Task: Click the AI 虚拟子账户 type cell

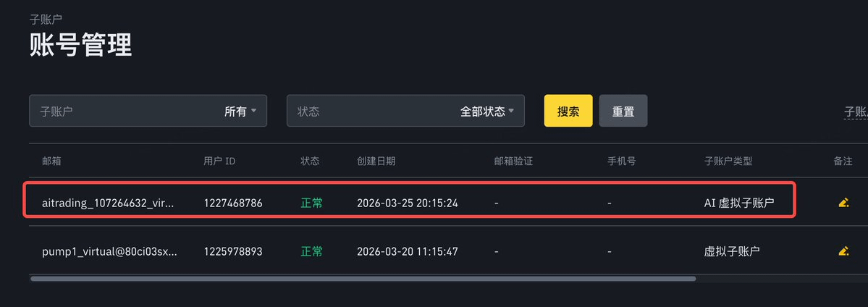Action: [739, 203]
